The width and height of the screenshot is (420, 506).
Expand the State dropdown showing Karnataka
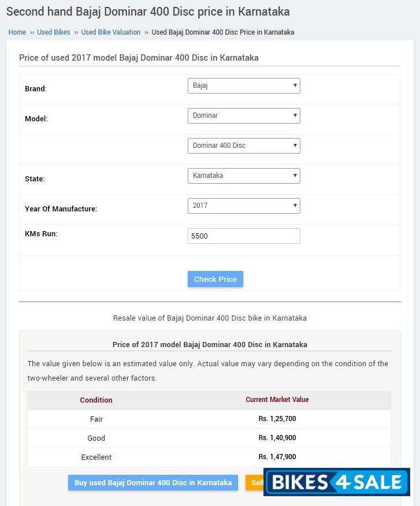click(244, 176)
